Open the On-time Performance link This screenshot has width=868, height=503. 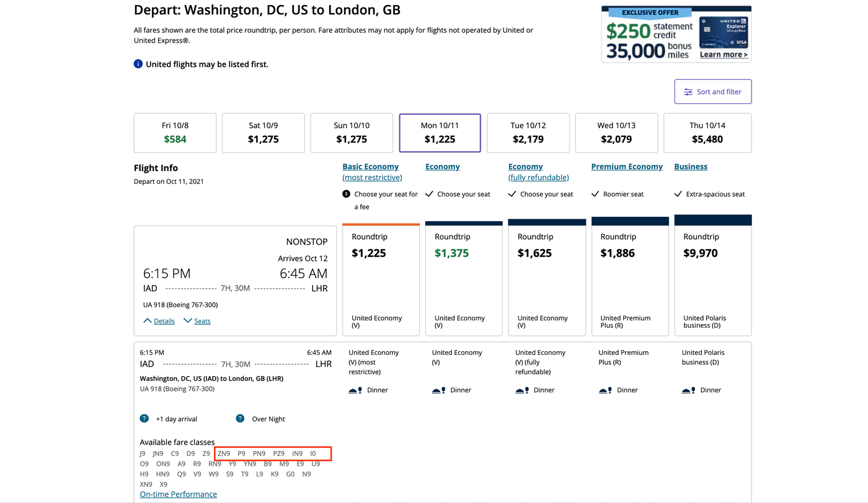tap(179, 494)
